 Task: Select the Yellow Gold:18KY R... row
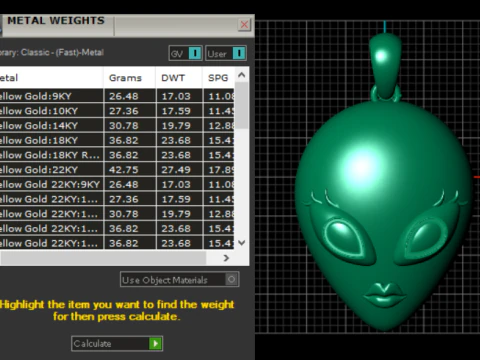pyautogui.click(x=117, y=155)
